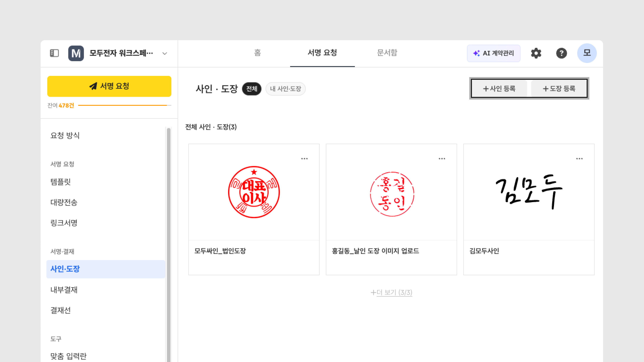This screenshot has height=362, width=644.
Task: Open more options for 모두싸인_법인도장 card
Action: 304,159
